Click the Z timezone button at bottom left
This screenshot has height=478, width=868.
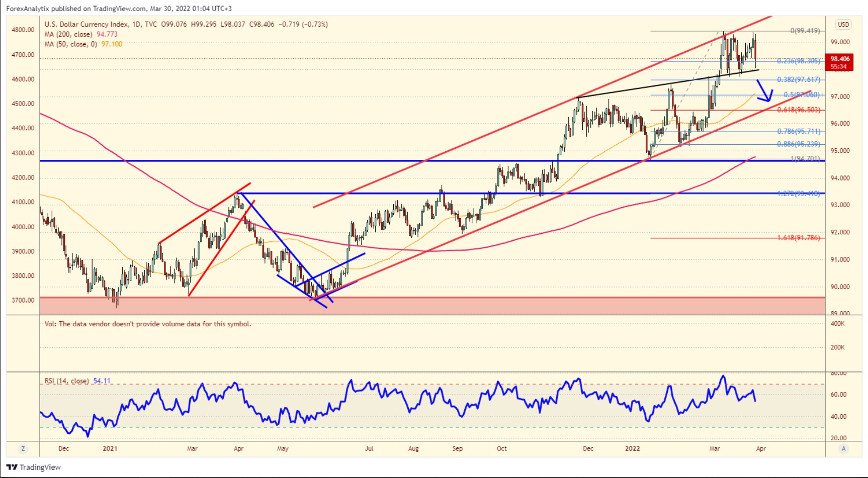coord(23,448)
